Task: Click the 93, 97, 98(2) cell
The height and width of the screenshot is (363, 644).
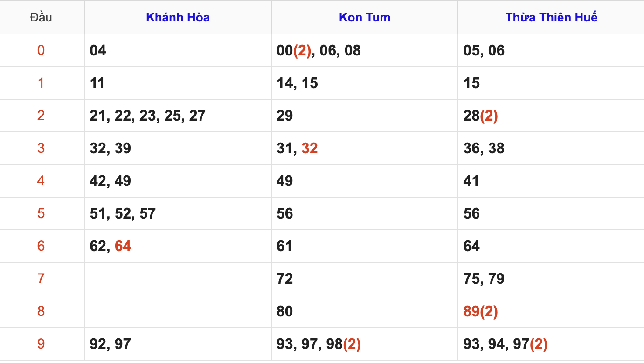Action: coord(365,344)
